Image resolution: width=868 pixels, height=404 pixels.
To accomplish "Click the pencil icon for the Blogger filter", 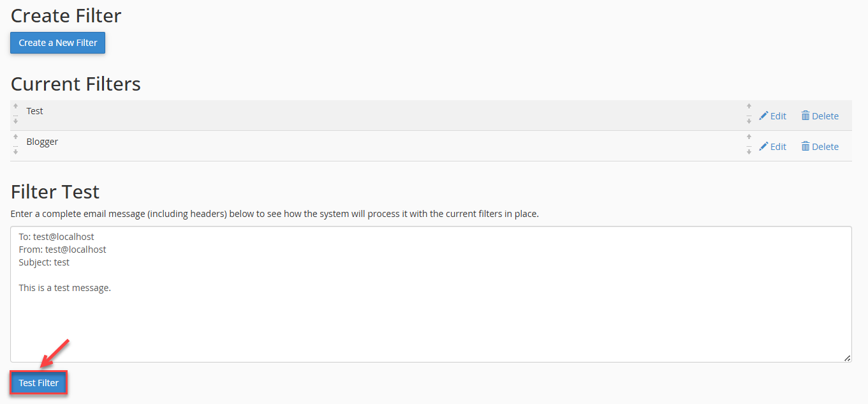I will (x=763, y=147).
